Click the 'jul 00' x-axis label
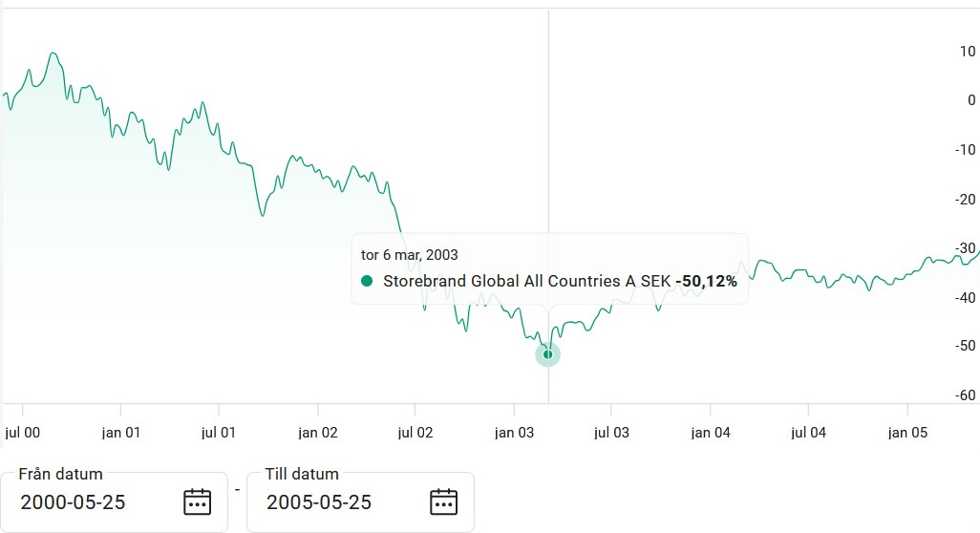Viewport: 980px width, 533px height. click(22, 433)
